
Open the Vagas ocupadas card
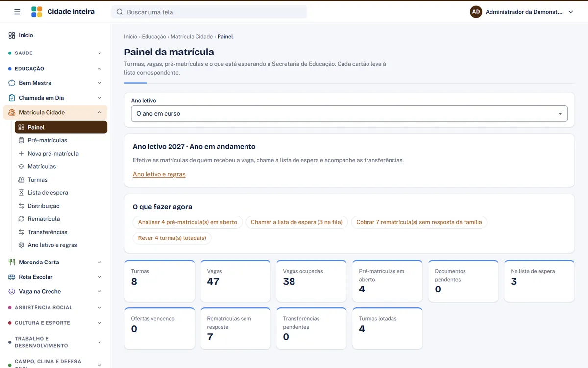pos(311,281)
